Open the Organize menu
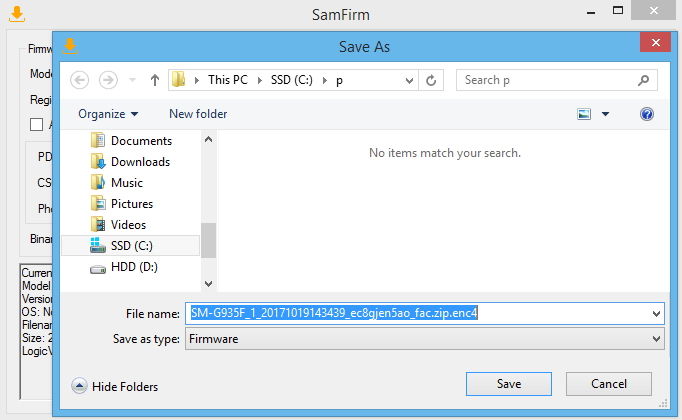The image size is (682, 420). (x=108, y=114)
